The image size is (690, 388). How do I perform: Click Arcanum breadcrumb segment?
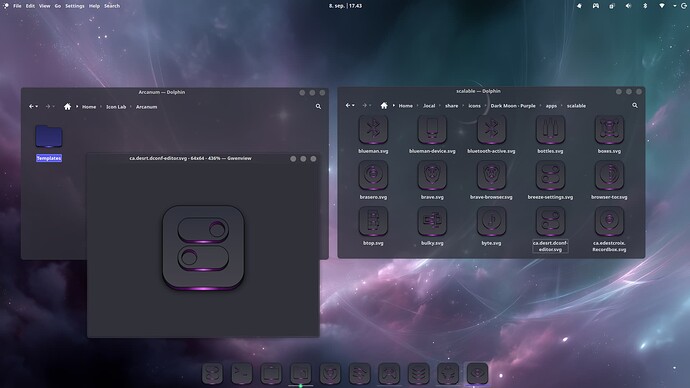pyautogui.click(x=147, y=107)
